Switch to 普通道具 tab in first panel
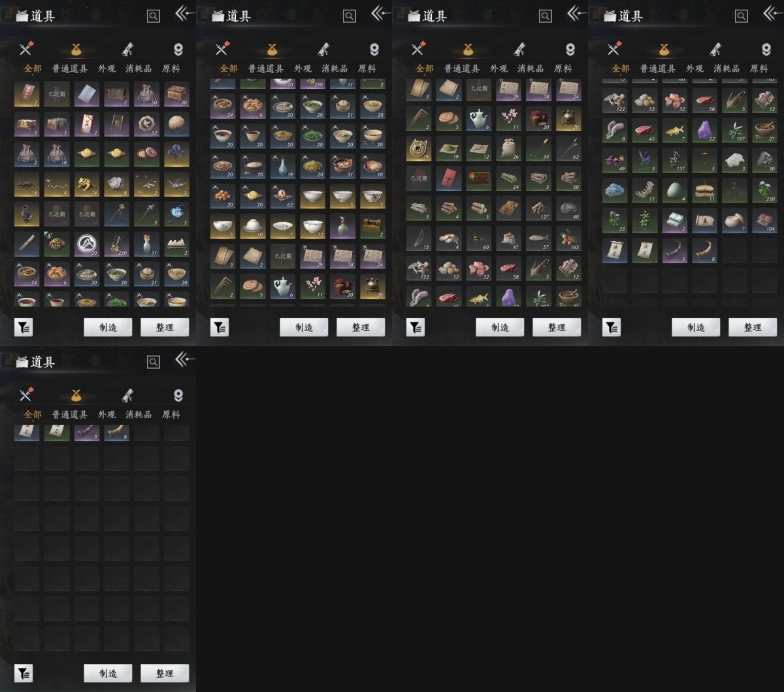 pyautogui.click(x=70, y=69)
